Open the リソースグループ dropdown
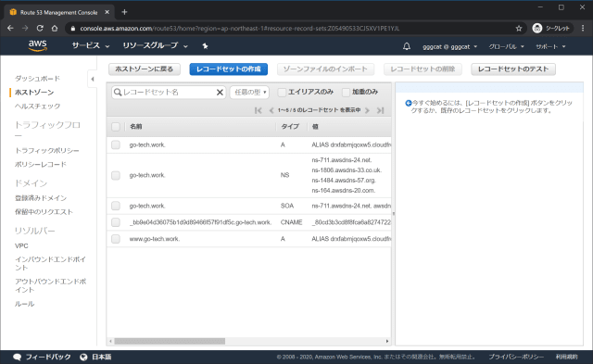Viewport: 593px width, 364px height. 155,45
